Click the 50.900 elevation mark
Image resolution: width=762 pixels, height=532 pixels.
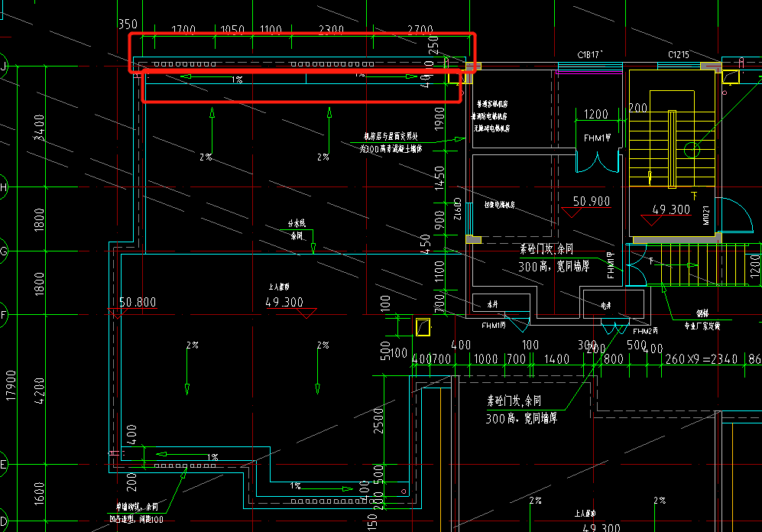pos(592,201)
